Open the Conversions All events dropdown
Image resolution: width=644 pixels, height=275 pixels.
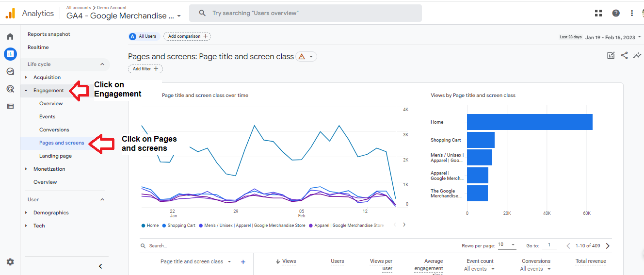(535, 269)
